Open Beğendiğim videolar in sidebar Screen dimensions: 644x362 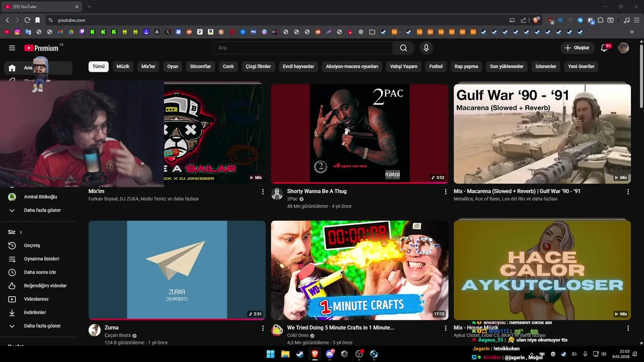(x=39, y=286)
